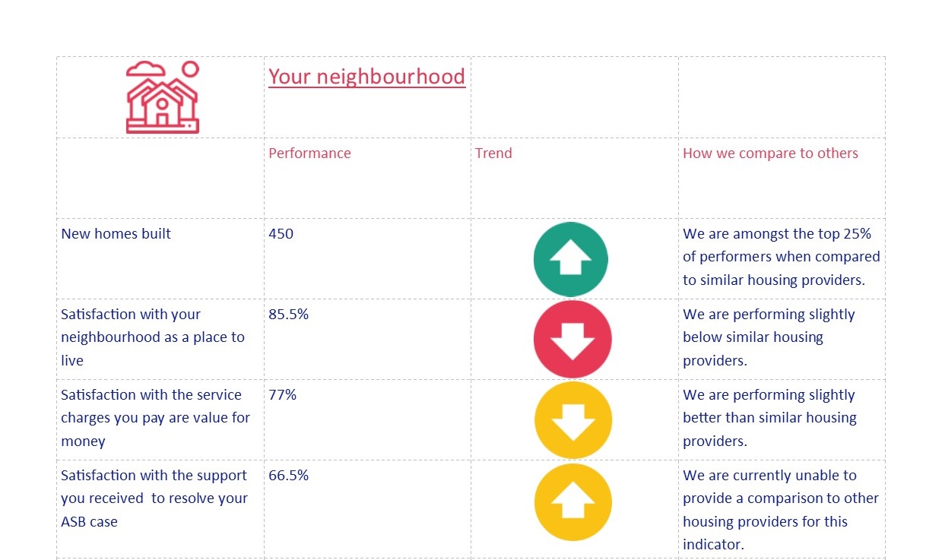Click the yellow up arrow trend icon
Image resolution: width=942 pixels, height=560 pixels.
coord(573,501)
